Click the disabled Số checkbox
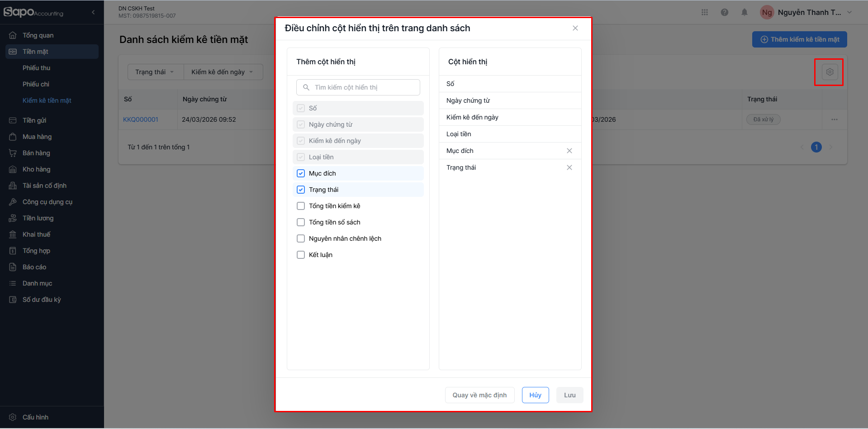This screenshot has height=429, width=868. tap(301, 108)
